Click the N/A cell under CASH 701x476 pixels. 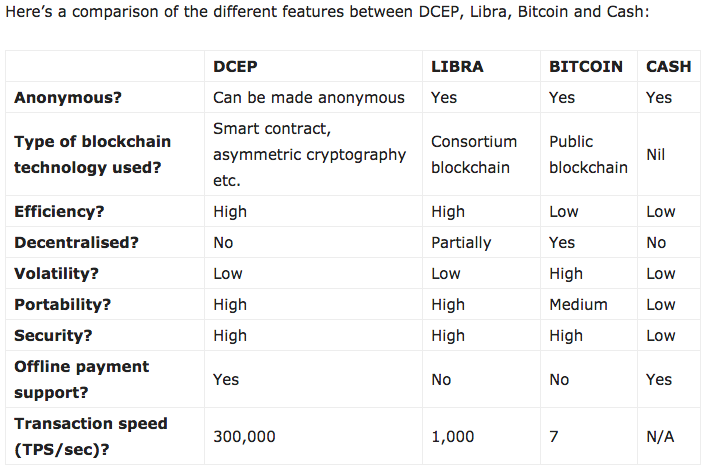(x=660, y=436)
